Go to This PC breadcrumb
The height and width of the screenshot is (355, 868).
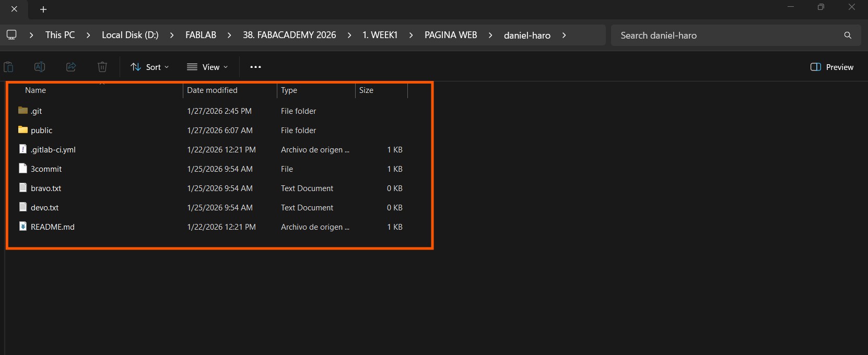pos(60,35)
